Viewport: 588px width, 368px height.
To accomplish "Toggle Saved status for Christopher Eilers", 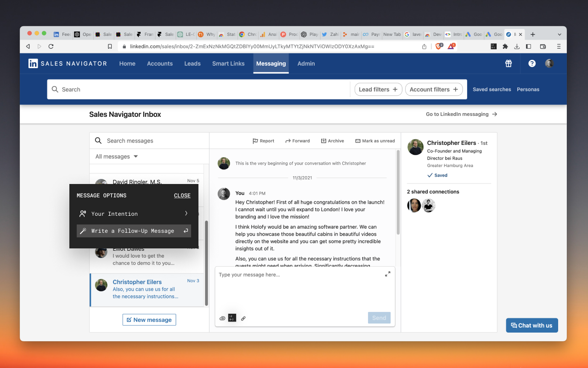I will tap(437, 175).
